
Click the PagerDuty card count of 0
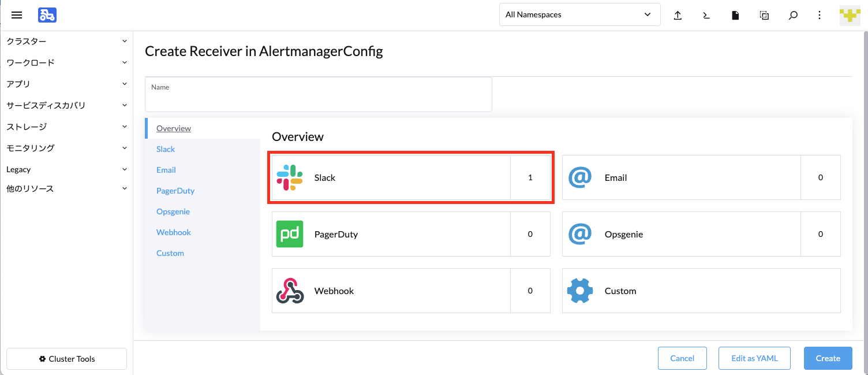click(x=530, y=234)
